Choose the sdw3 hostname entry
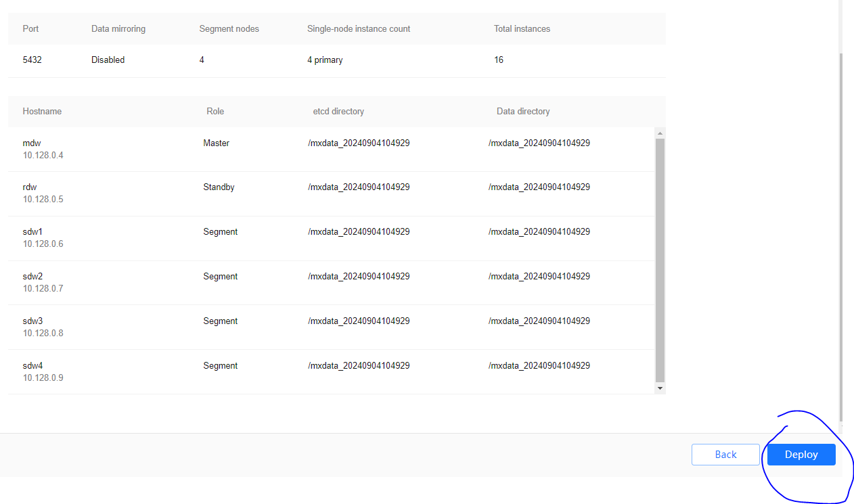This screenshot has height=504, width=854. tap(32, 321)
